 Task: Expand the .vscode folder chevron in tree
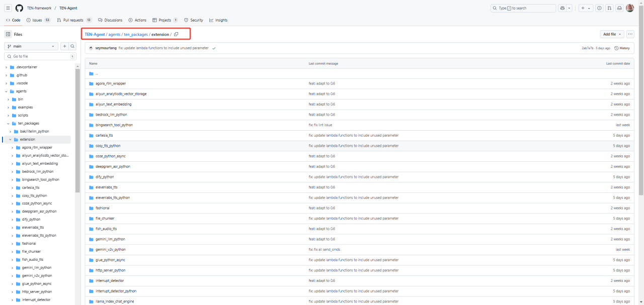coord(6,83)
